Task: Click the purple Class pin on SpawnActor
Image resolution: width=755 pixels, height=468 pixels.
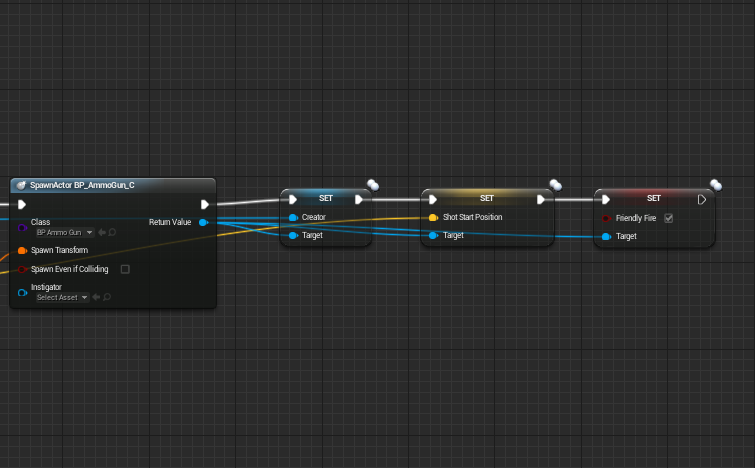Action: point(22,227)
